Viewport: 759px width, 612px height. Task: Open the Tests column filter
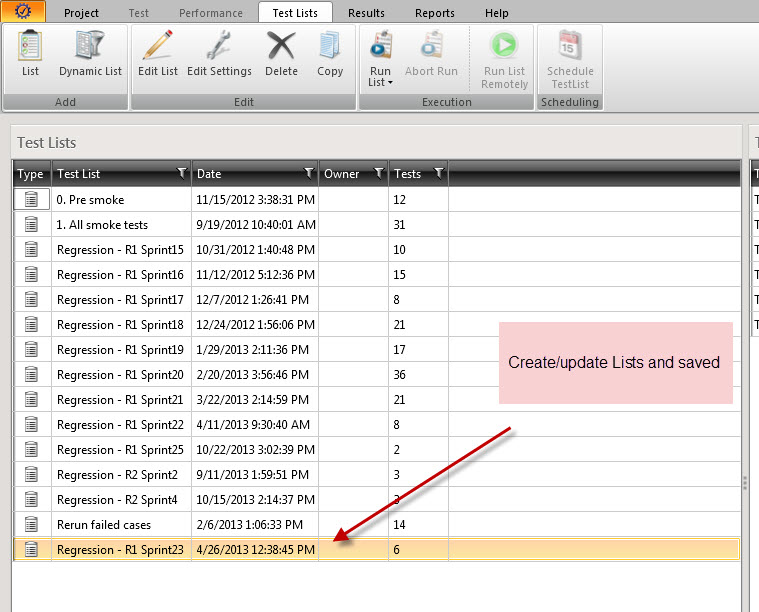coord(439,173)
